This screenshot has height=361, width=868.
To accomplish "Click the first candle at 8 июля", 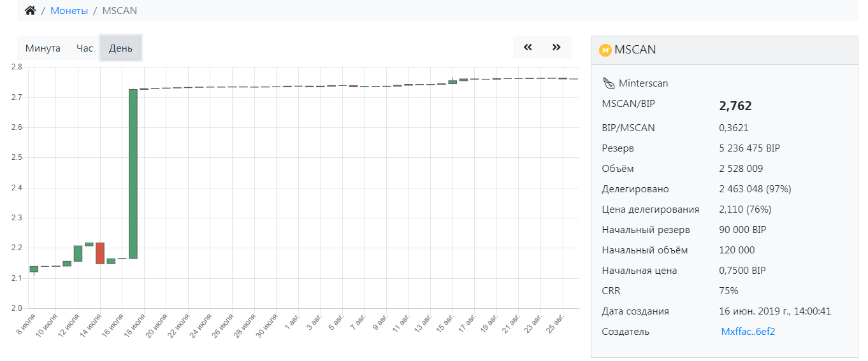I will tap(34, 269).
